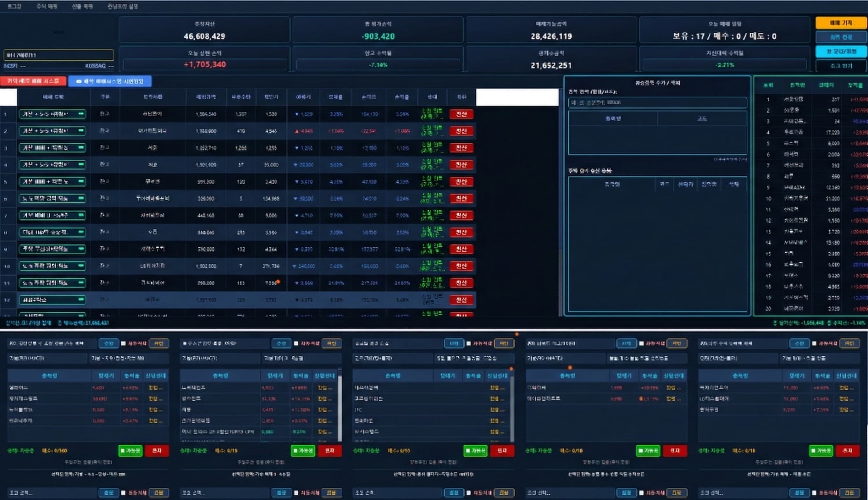
Task: Click the red up-triangle price indicator in row 2
Action: tap(297, 131)
